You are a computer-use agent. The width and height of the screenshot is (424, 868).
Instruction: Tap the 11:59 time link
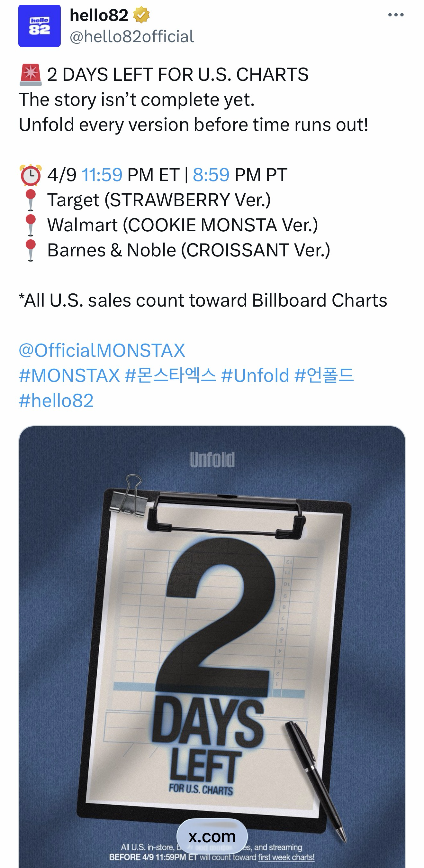click(102, 175)
